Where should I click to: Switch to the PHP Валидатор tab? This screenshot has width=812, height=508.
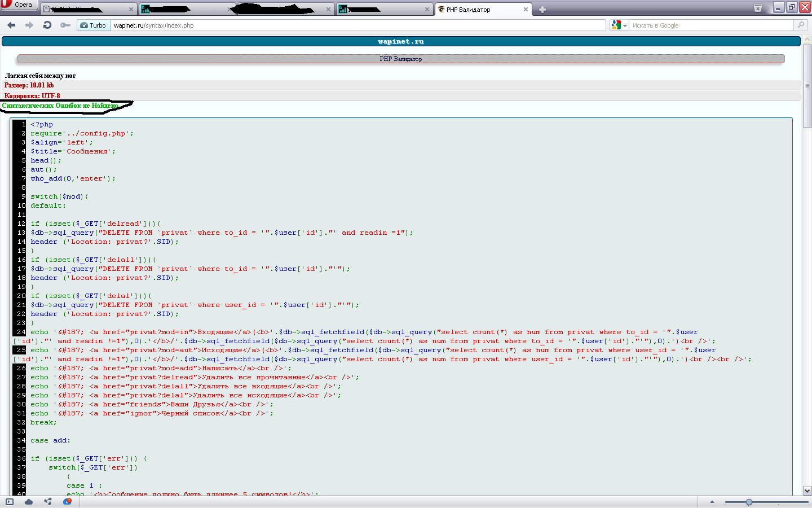tap(479, 10)
